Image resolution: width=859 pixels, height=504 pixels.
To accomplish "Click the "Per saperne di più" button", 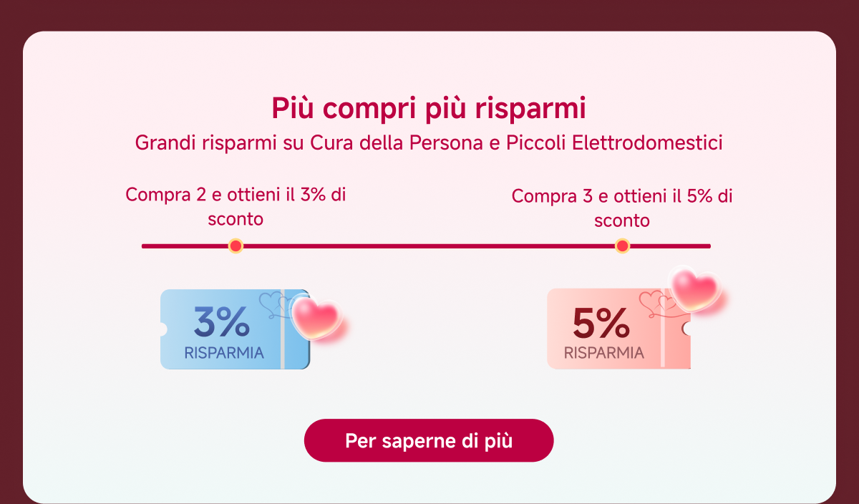I will point(429,440).
